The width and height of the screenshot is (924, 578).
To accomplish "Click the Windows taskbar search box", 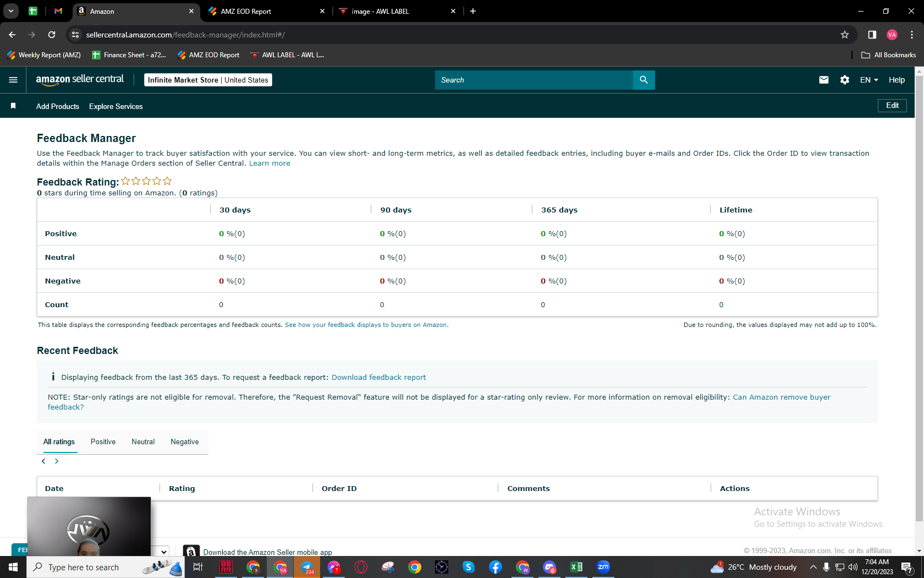I will coord(106,567).
